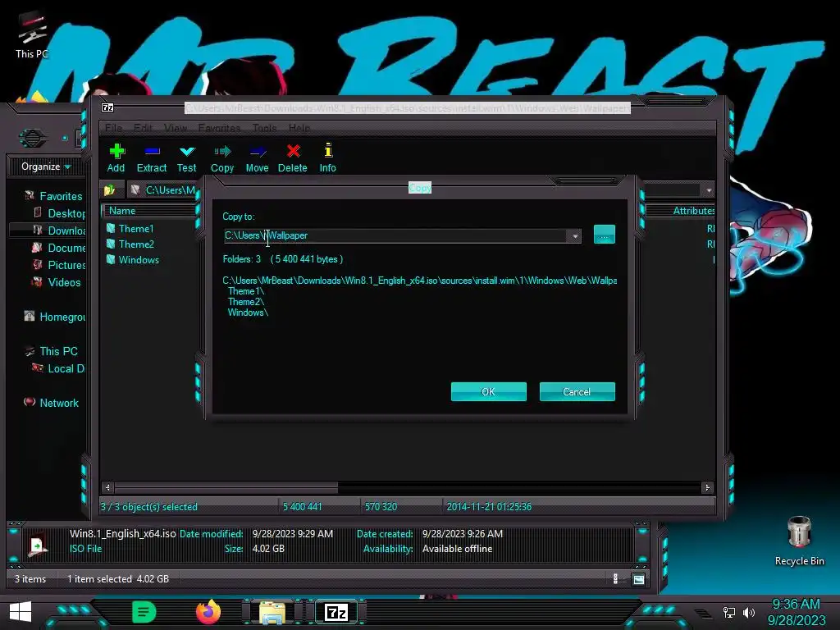Select the Theme1 folder in 7-Zip list
This screenshot has width=840, height=630.
click(130, 229)
